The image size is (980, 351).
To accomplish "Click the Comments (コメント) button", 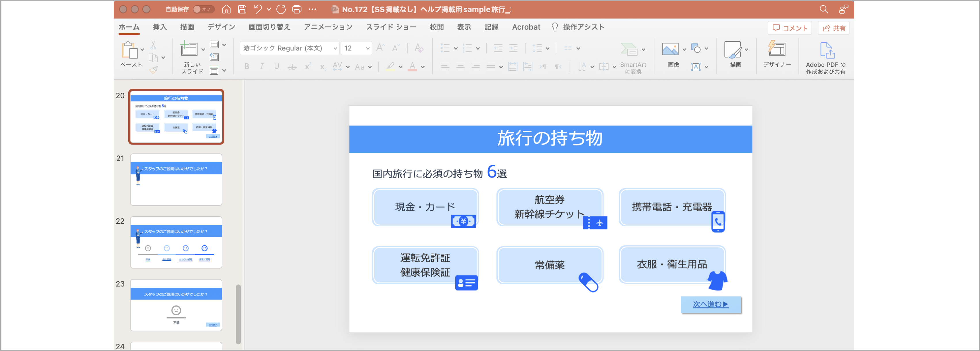I will click(x=790, y=28).
